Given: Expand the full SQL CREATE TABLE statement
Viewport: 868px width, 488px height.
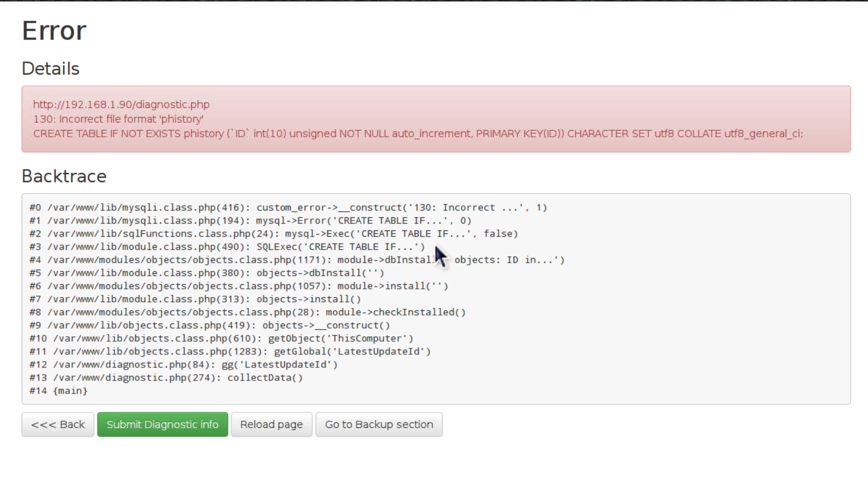Looking at the screenshot, I should (x=417, y=133).
